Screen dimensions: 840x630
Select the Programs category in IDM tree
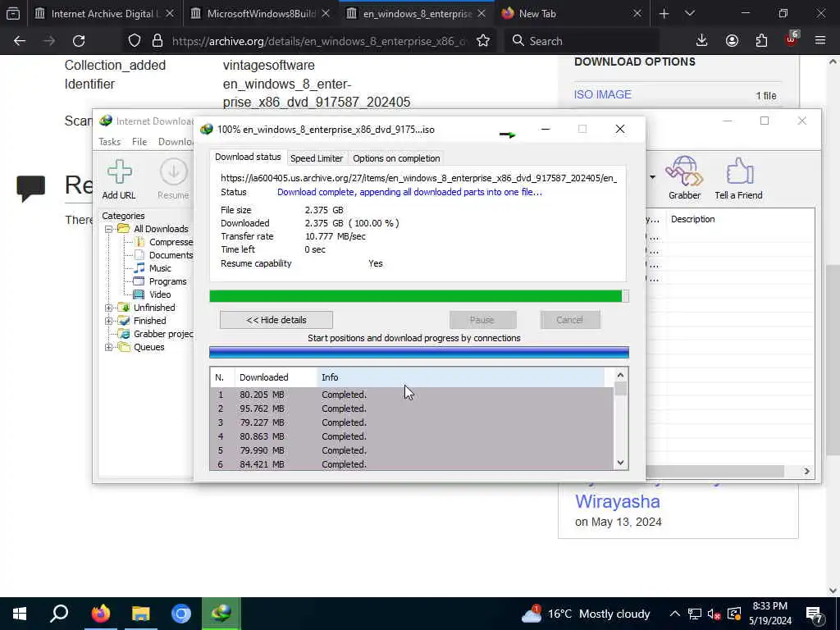(x=167, y=281)
